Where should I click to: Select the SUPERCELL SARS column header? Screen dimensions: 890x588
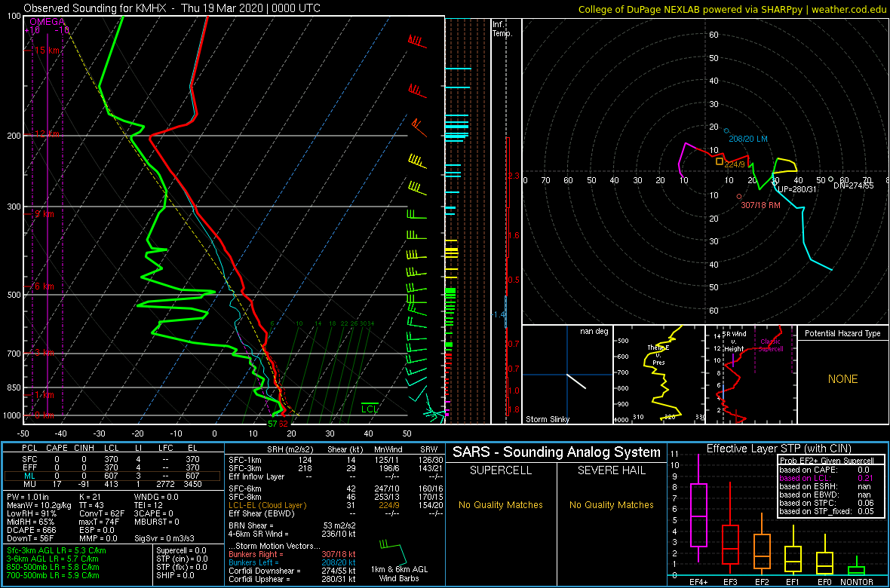pos(500,470)
